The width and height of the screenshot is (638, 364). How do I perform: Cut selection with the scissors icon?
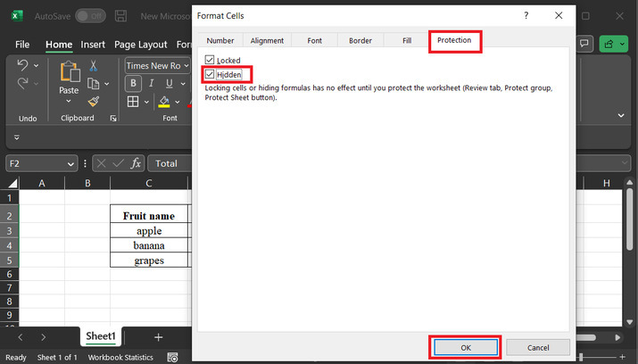pos(93,65)
